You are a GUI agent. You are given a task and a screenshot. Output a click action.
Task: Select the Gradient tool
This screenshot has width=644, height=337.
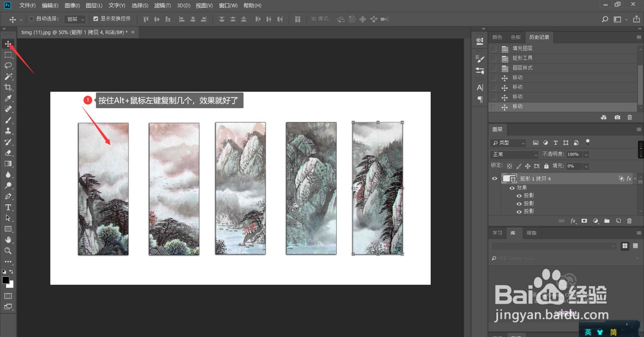click(8, 164)
